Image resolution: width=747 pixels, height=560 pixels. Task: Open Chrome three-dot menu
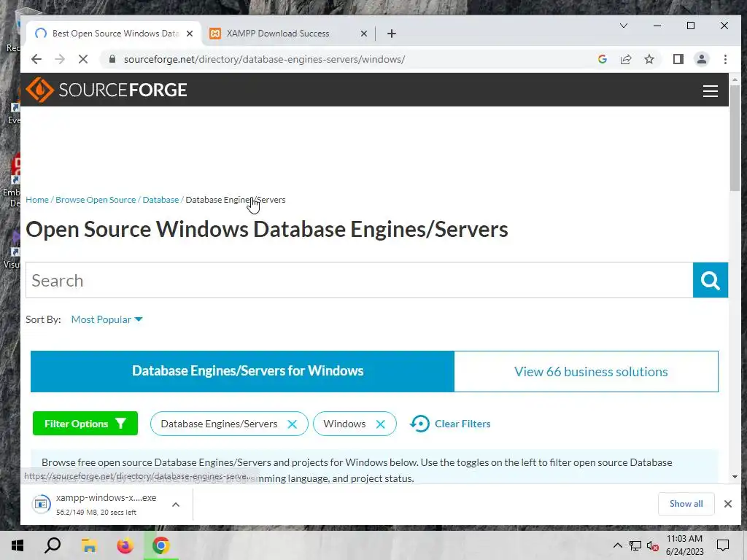pos(725,59)
